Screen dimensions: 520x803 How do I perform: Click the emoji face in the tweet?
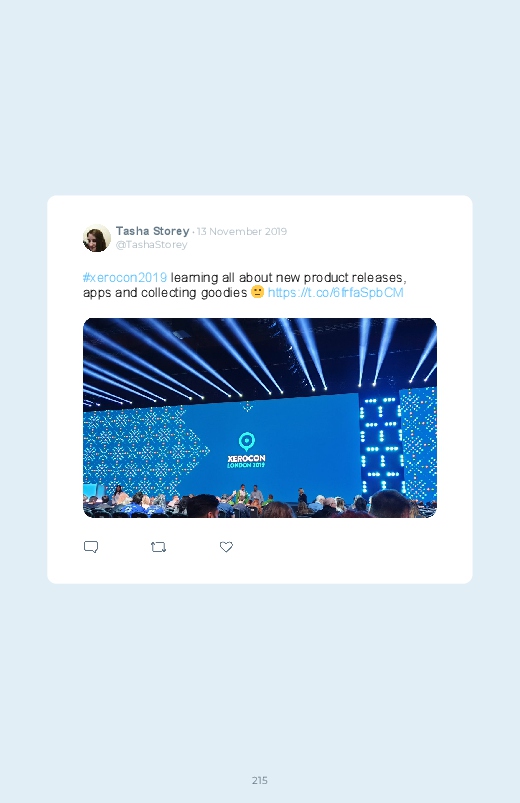(257, 292)
